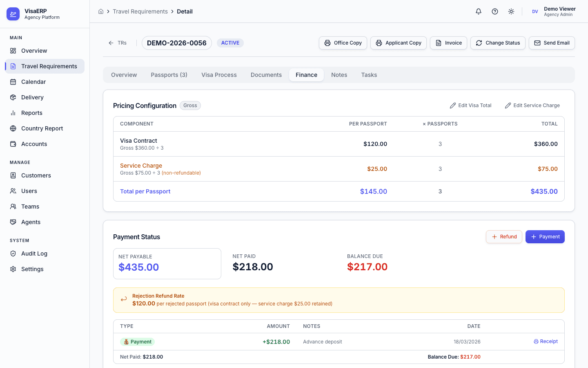Viewport: 588px width, 368px height.
Task: Go back to TRs list
Action: 118,43
